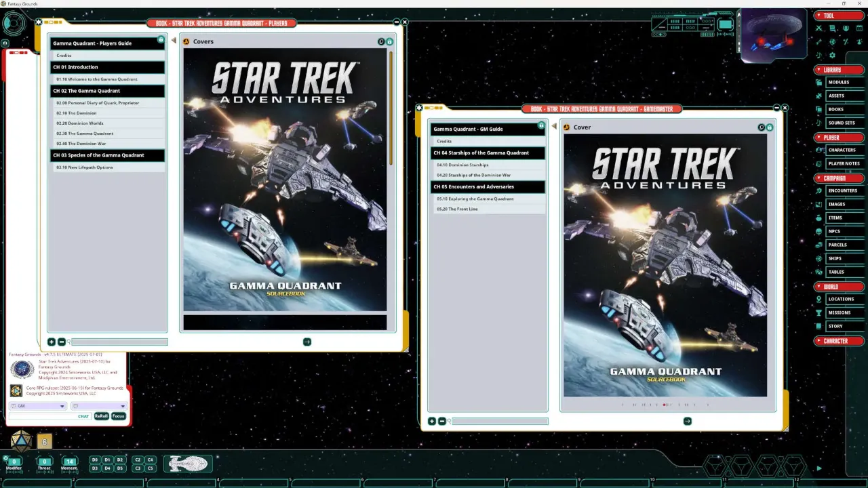
Task: Open the music note sound tool
Action: tap(818, 56)
